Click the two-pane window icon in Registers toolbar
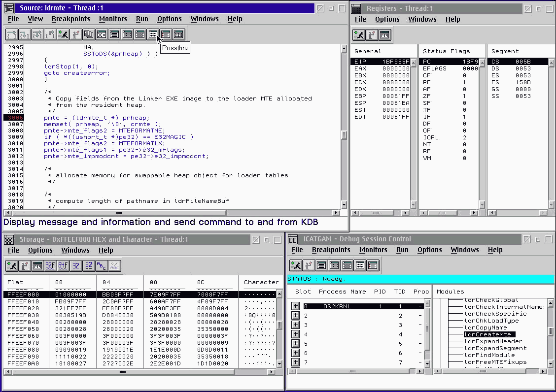The image size is (556, 392). (x=384, y=35)
